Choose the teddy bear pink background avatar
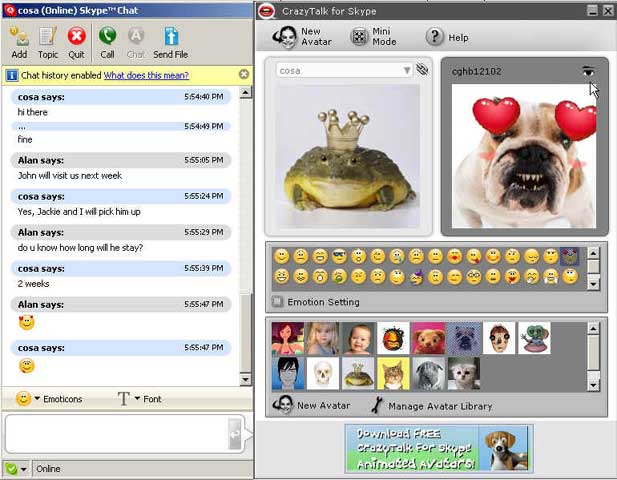This screenshot has height=480, width=617. (429, 338)
